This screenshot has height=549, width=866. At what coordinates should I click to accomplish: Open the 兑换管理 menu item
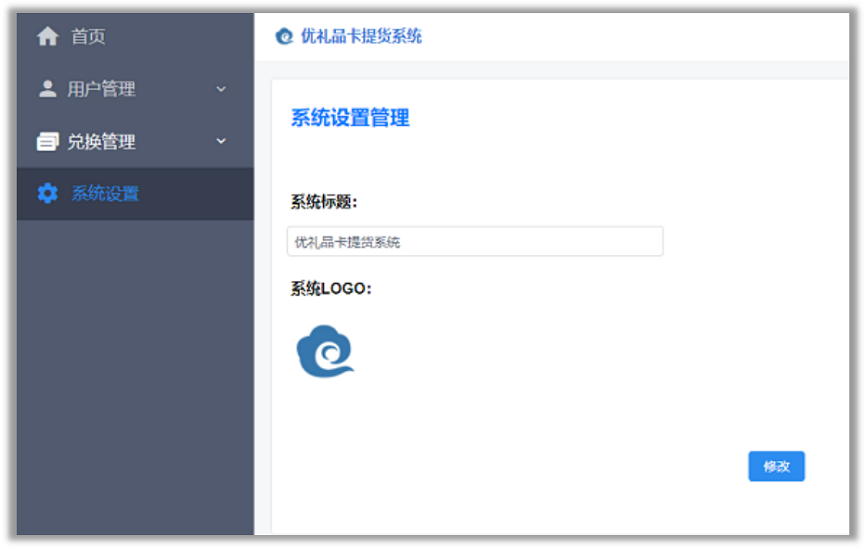(135, 141)
